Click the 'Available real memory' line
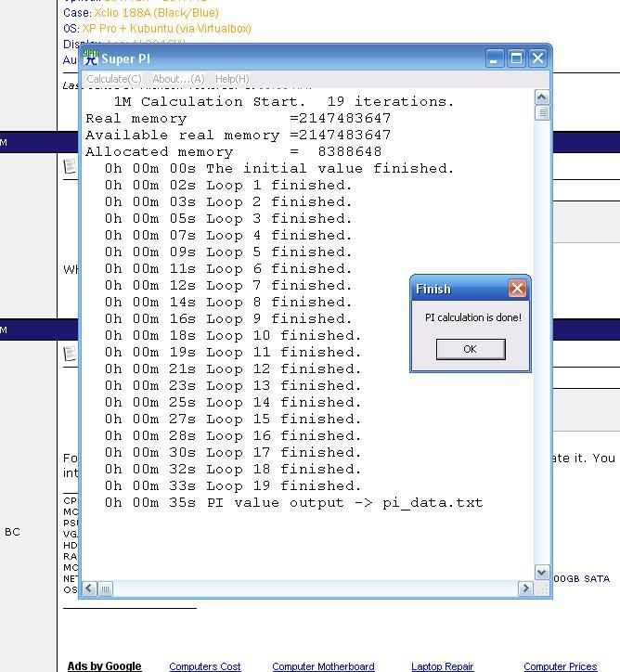Viewport: 620px width, 672px height. coord(239,135)
